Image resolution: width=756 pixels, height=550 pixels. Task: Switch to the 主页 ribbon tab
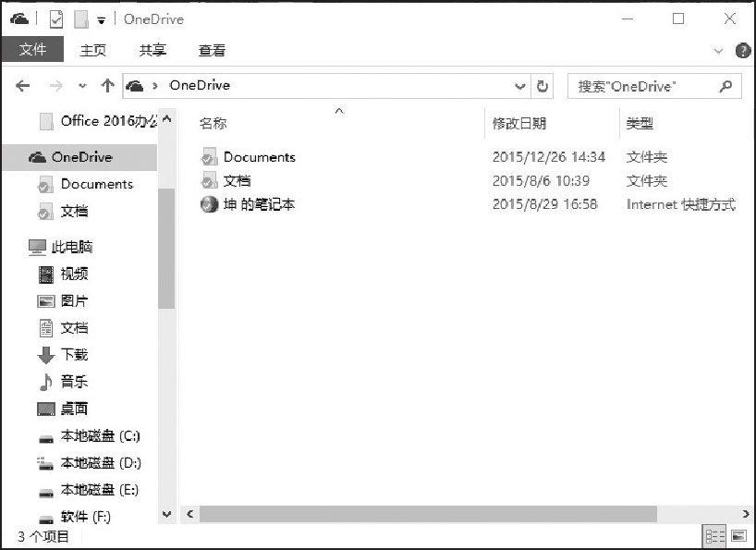point(92,50)
